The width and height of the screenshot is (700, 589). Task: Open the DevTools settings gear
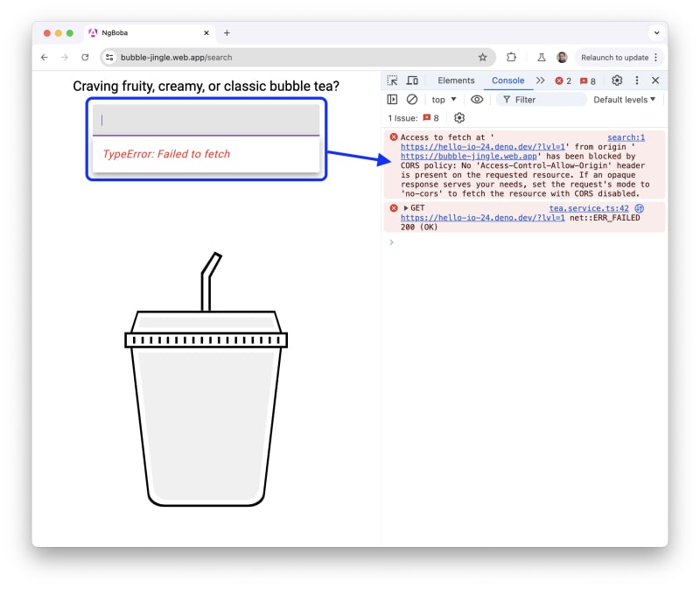[617, 81]
